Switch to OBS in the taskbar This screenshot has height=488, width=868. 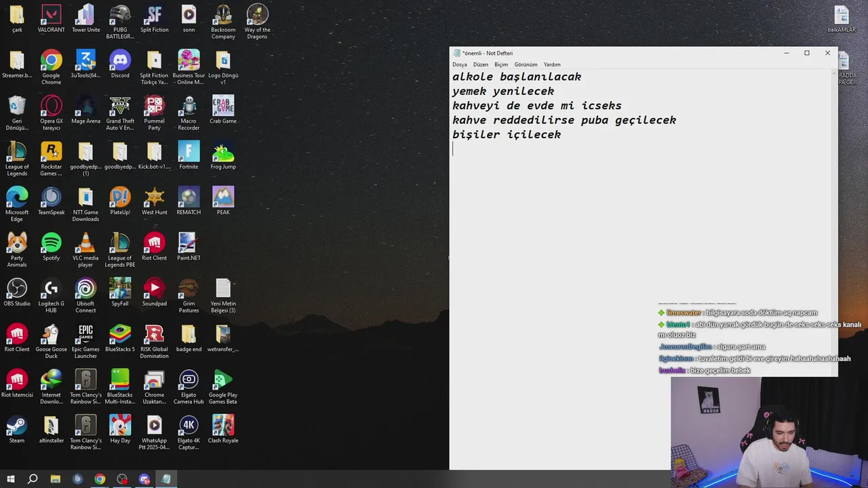[122, 479]
